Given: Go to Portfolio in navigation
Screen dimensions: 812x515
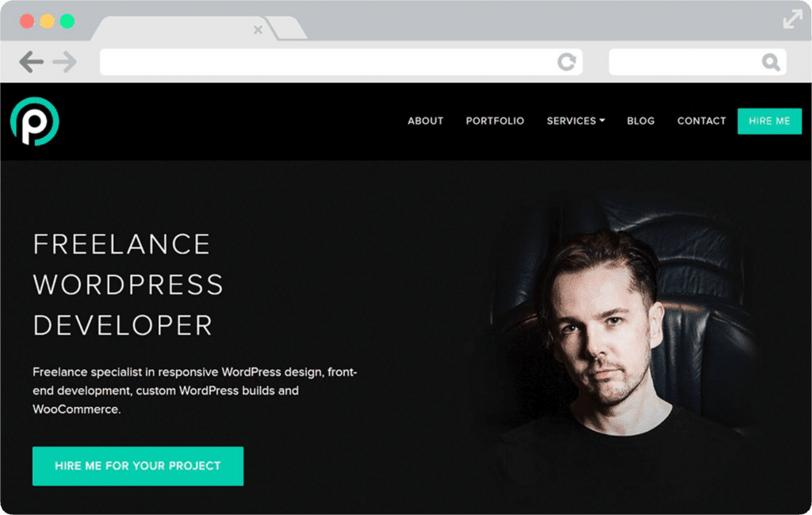Looking at the screenshot, I should pos(495,121).
